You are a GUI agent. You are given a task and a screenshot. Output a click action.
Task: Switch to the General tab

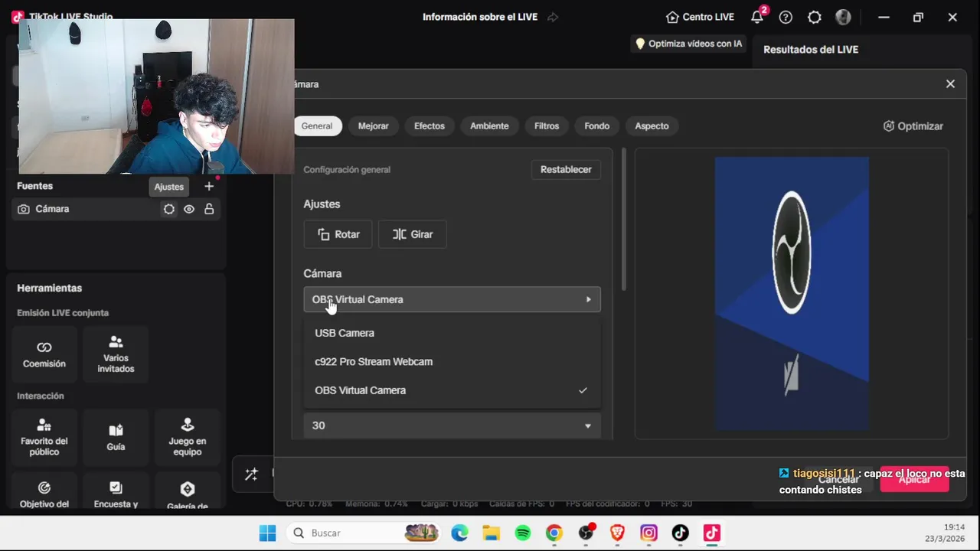click(316, 126)
